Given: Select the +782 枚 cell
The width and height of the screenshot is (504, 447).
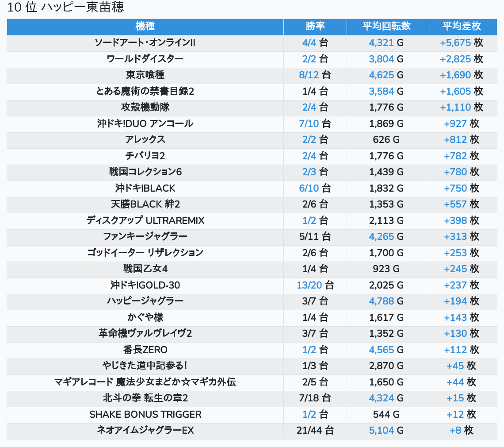Looking at the screenshot, I should tap(461, 156).
